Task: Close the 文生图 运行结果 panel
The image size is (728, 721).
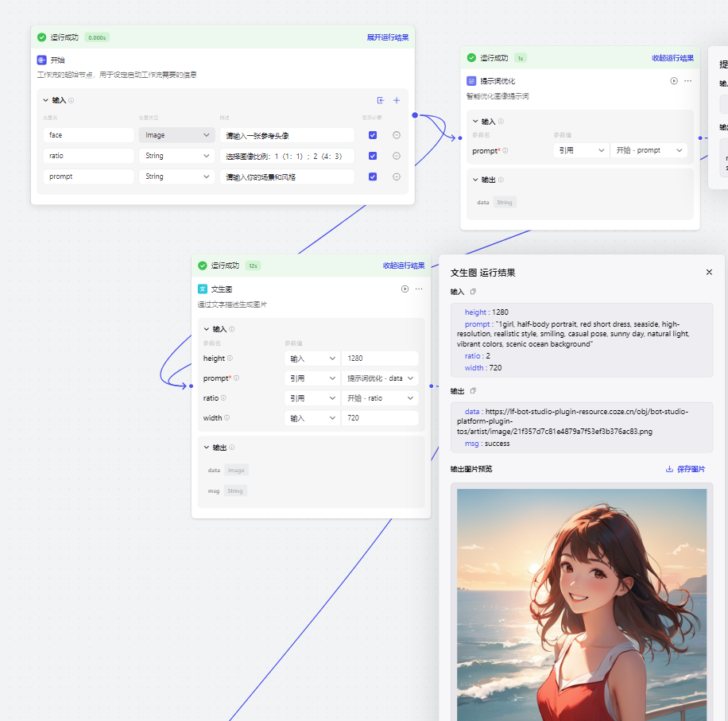Action: (x=709, y=272)
